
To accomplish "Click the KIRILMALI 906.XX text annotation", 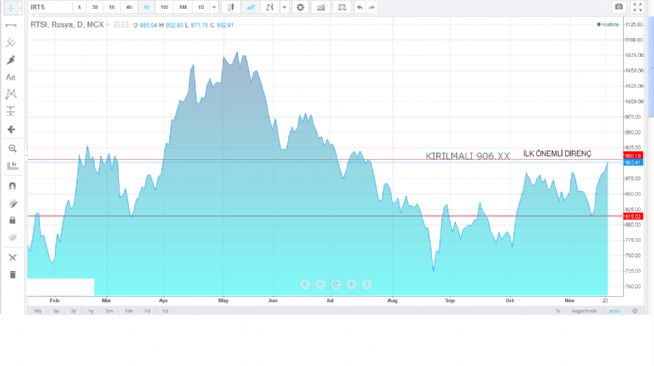I will 468,156.
